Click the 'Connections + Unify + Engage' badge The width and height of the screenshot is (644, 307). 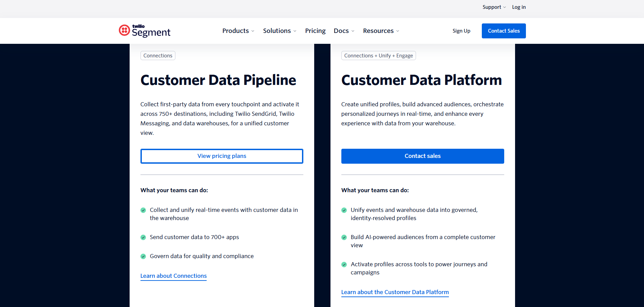point(378,55)
